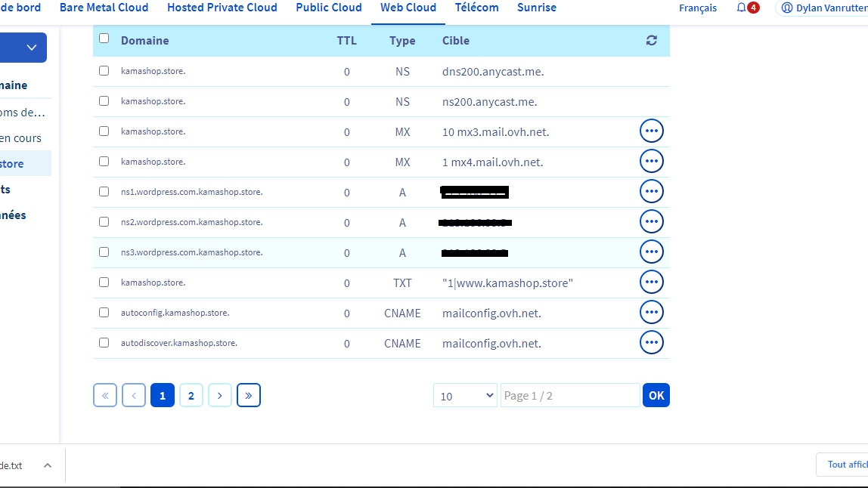The height and width of the screenshot is (488, 868).
Task: Check the dns200.anycast.me NS record box
Action: pyautogui.click(x=104, y=71)
